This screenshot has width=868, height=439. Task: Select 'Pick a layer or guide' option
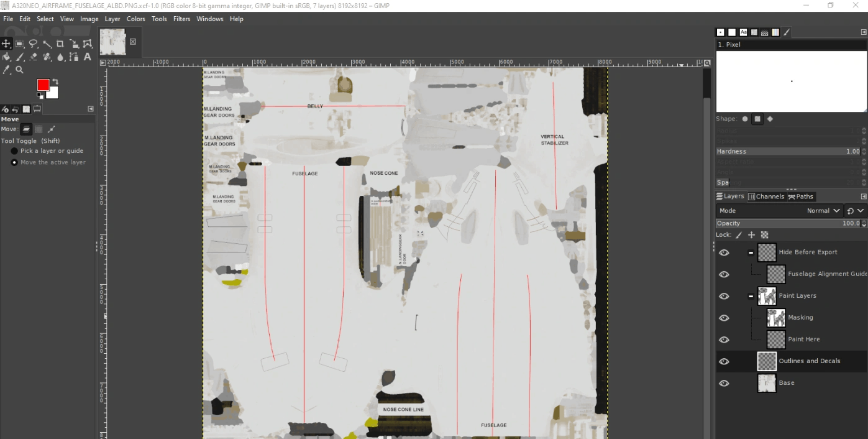coord(14,151)
